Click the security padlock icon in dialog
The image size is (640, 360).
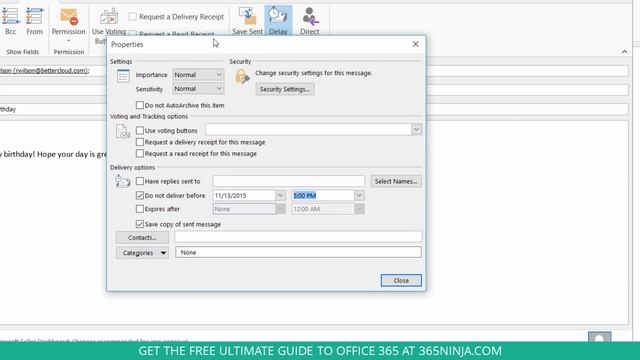(242, 76)
